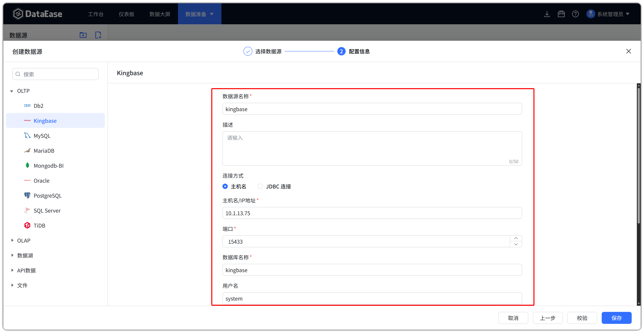The image size is (644, 333).
Task: Expand the 文件 category
Action: (12, 285)
